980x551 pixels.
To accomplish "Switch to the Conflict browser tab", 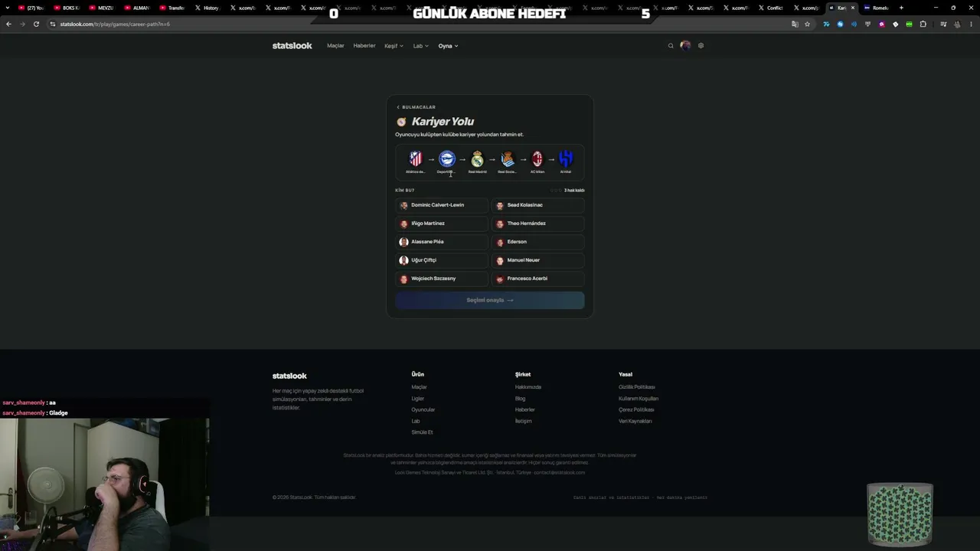I will 773,8.
